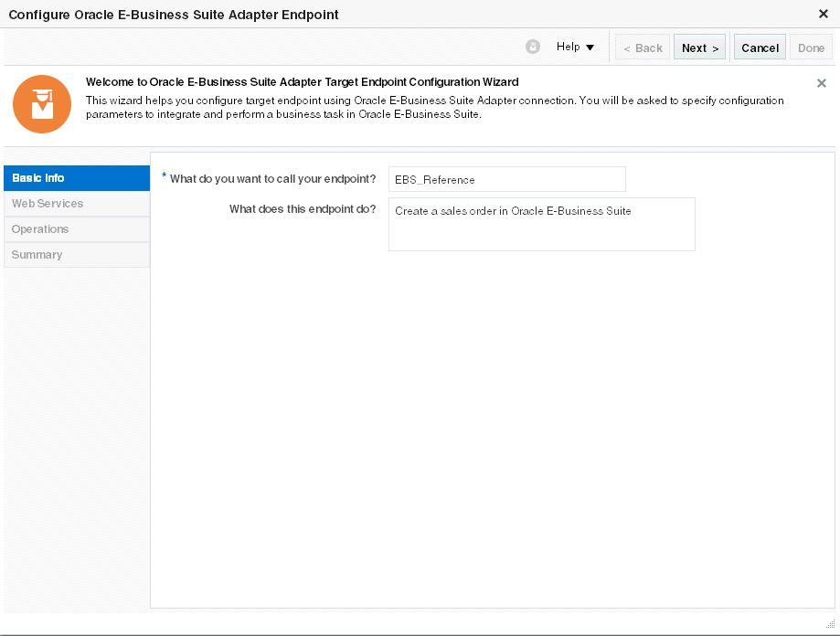
Task: Click the welcome wizard heading text
Action: (x=303, y=82)
